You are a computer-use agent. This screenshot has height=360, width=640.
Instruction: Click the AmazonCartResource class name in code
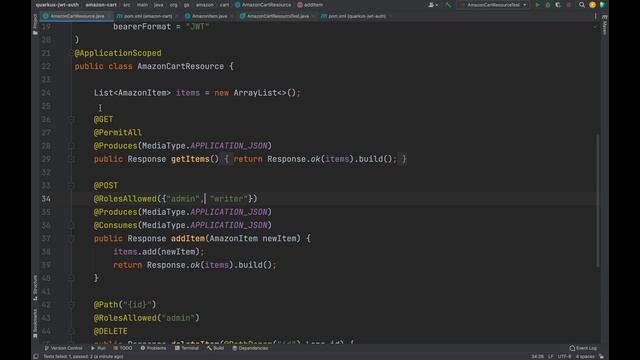coord(180,66)
